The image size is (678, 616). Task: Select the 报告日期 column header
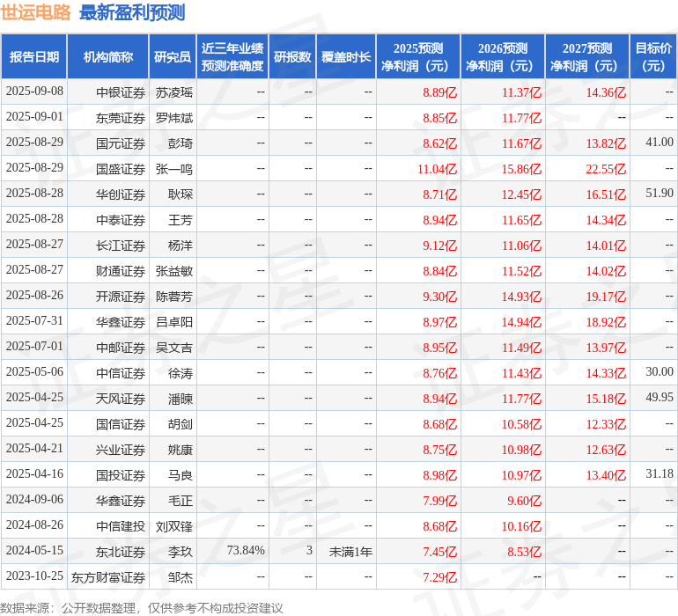(34, 56)
